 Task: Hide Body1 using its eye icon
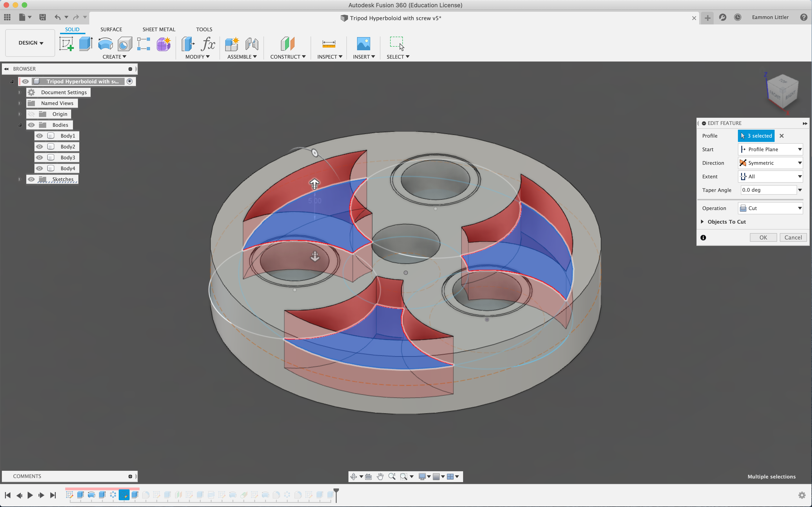(39, 136)
